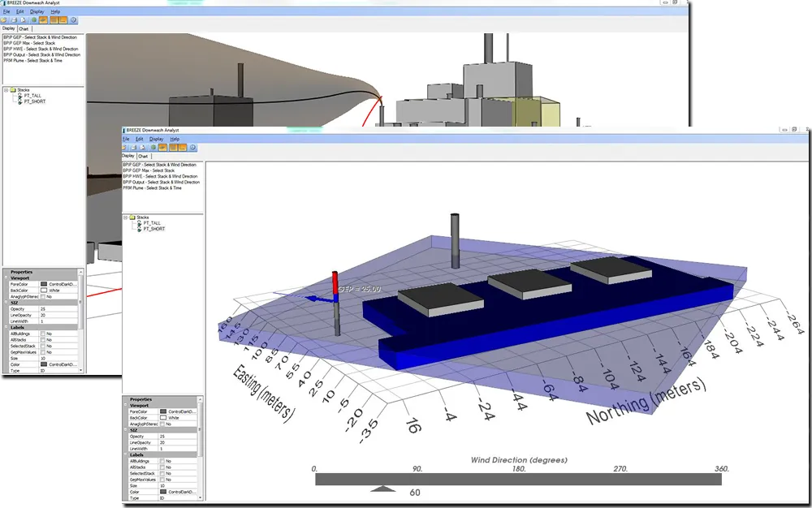Switch to the Chart tab in front window
Viewport: 812px width, 508px height.
click(x=143, y=156)
